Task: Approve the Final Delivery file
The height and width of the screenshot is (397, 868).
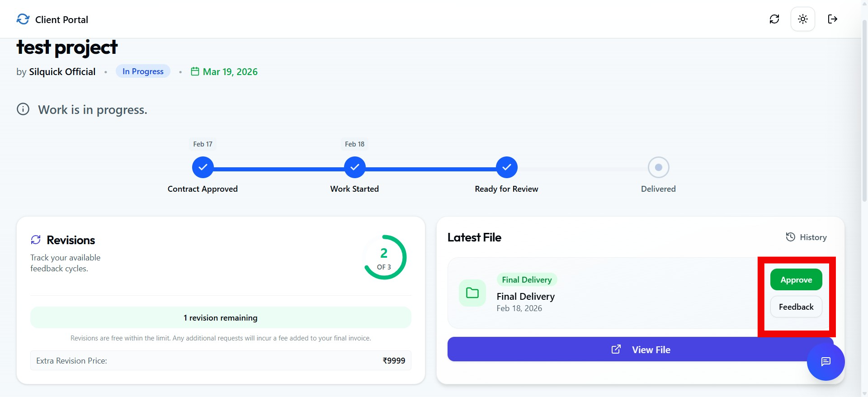Action: point(796,280)
